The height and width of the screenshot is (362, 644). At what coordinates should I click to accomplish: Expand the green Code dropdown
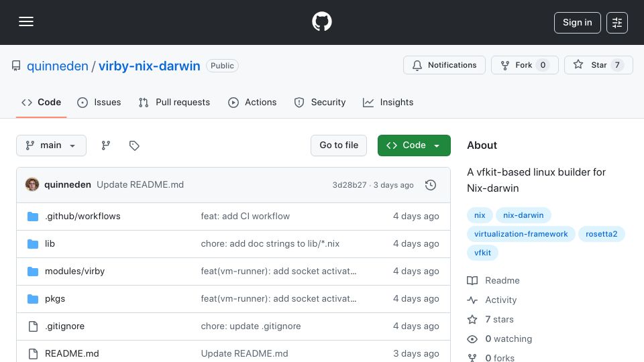coord(414,145)
